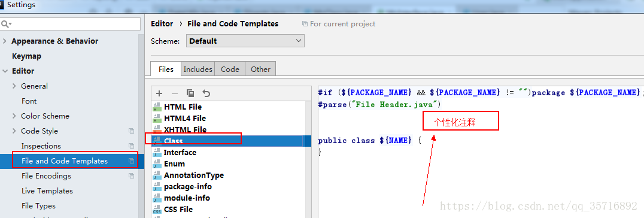Click the Editor breadcrumb link
The width and height of the screenshot is (644, 218).
tap(162, 24)
